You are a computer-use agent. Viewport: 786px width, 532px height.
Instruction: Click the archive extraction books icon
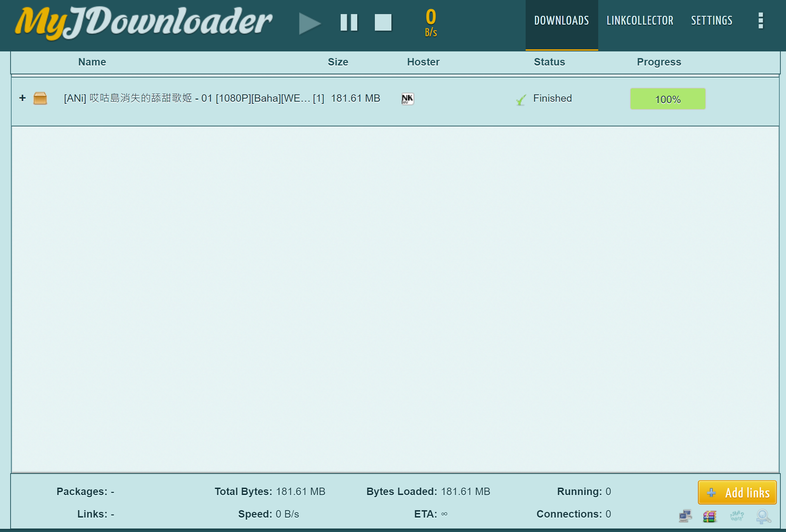710,517
